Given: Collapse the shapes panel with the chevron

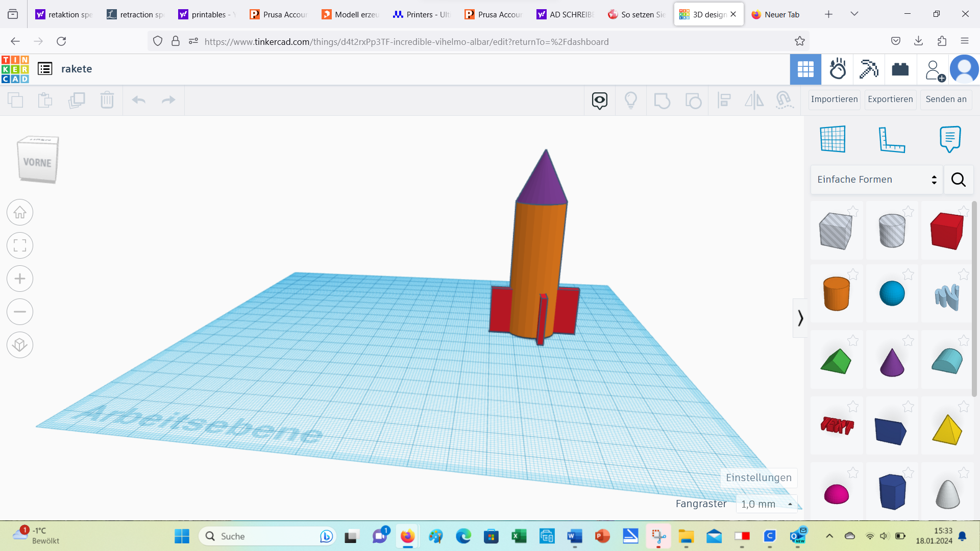Looking at the screenshot, I should point(800,318).
